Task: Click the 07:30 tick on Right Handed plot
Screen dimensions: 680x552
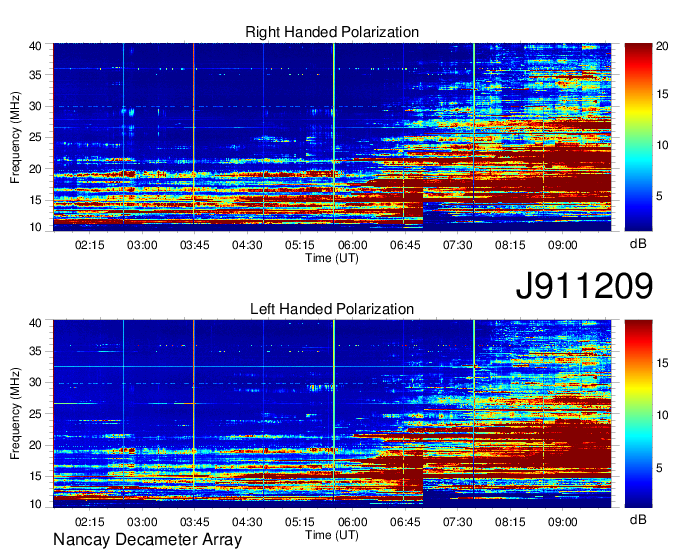Action: pyautogui.click(x=458, y=245)
